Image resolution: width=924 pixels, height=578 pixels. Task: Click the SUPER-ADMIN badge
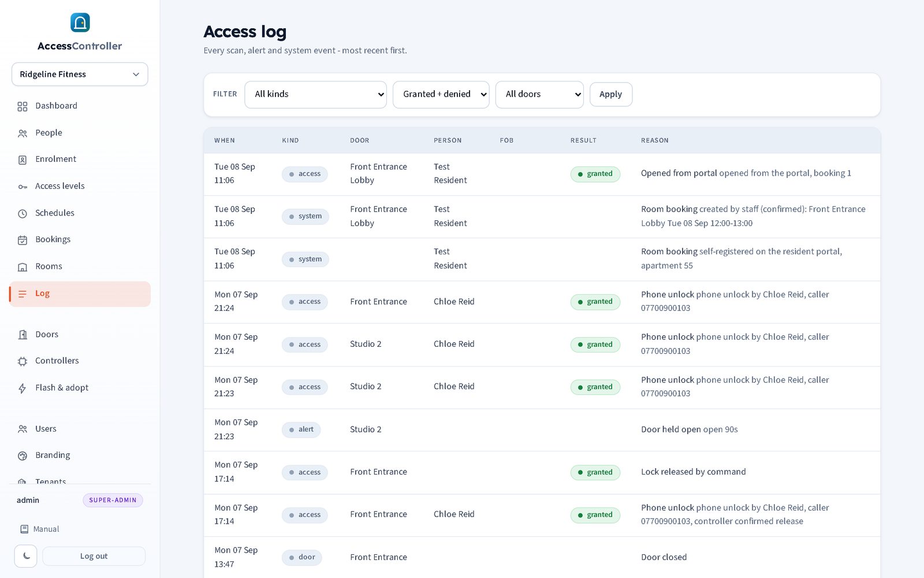pyautogui.click(x=113, y=500)
